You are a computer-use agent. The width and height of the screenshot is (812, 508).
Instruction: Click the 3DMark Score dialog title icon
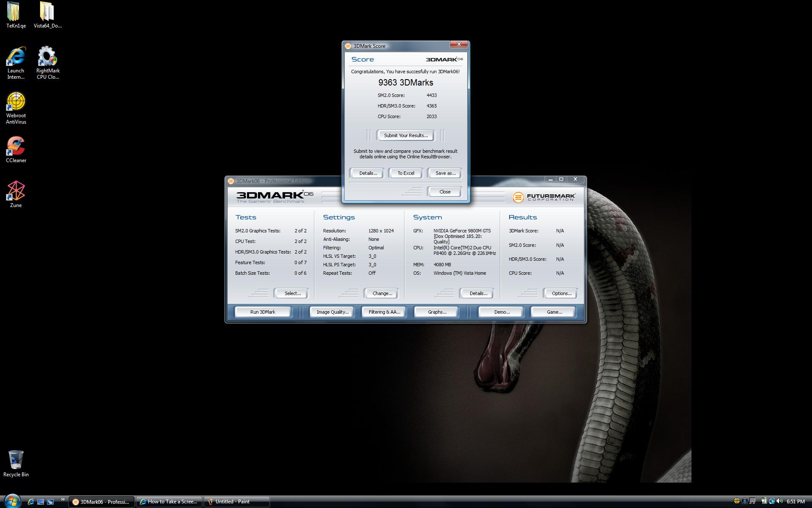(x=348, y=46)
